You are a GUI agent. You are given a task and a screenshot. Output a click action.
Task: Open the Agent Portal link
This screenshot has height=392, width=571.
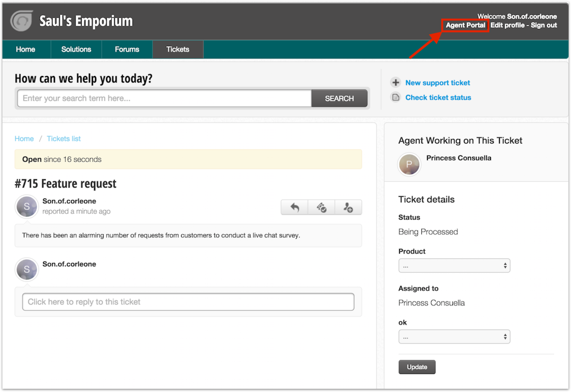click(x=465, y=25)
